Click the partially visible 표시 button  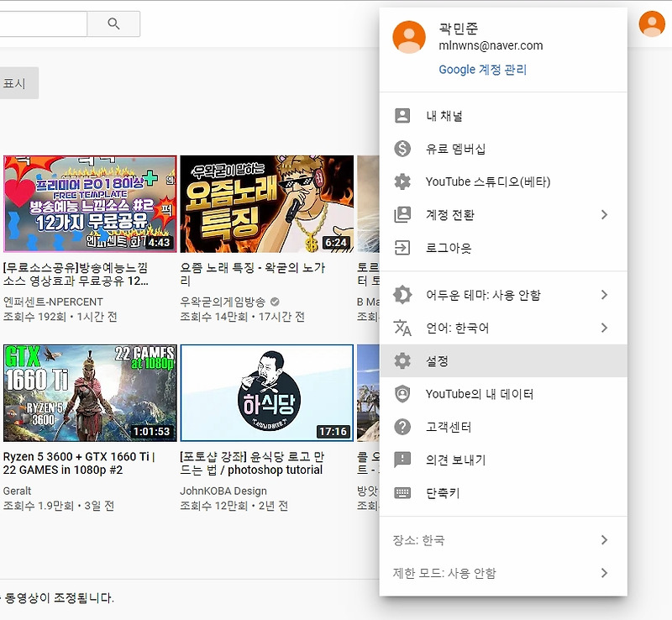[18, 83]
